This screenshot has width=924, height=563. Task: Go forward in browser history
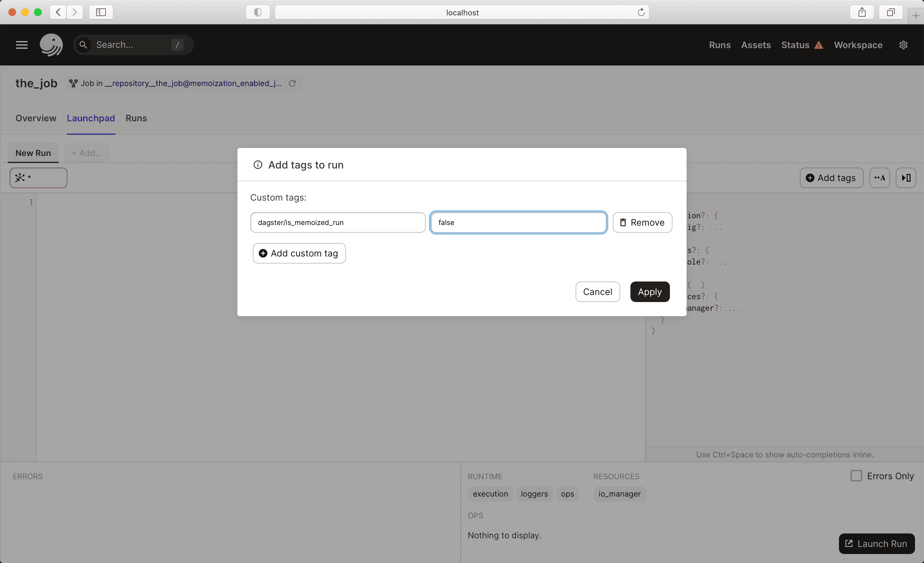click(x=75, y=12)
